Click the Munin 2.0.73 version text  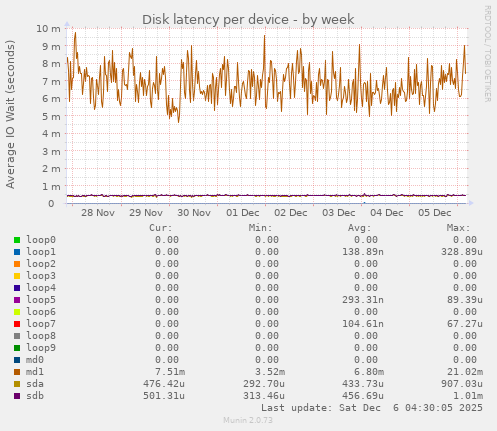248,420
